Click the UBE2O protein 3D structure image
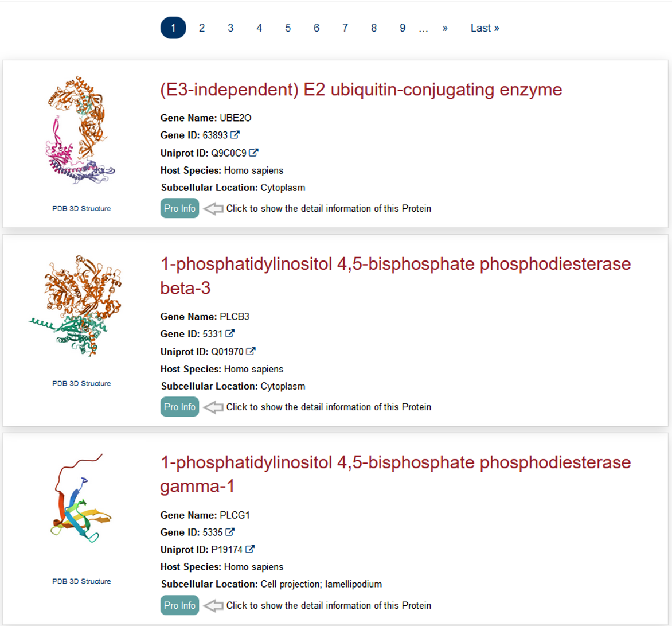 coord(81,130)
